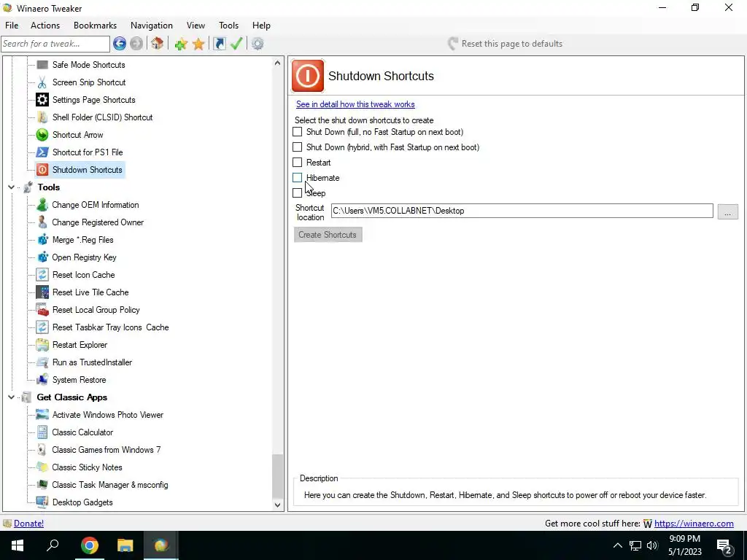Click the green checkmark toolbar icon
This screenshot has width=747, height=560.
pos(237,44)
